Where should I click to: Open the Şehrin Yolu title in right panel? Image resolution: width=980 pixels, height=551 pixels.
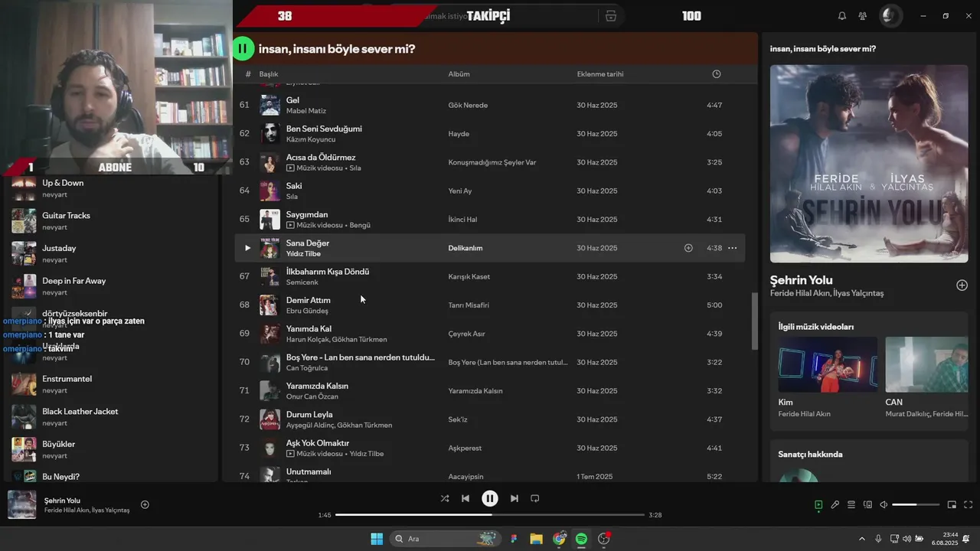pyautogui.click(x=801, y=280)
